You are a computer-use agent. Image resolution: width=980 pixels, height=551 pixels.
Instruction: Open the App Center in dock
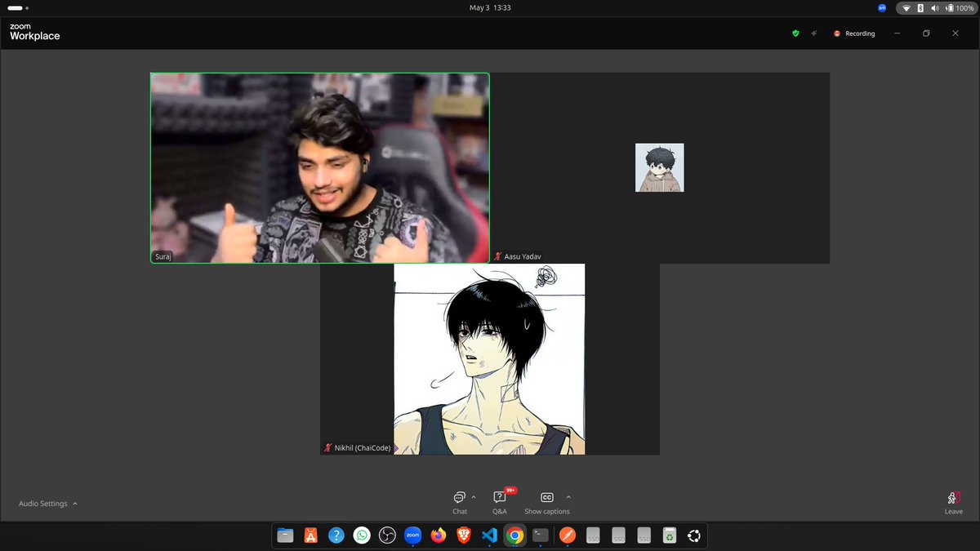[x=310, y=535]
